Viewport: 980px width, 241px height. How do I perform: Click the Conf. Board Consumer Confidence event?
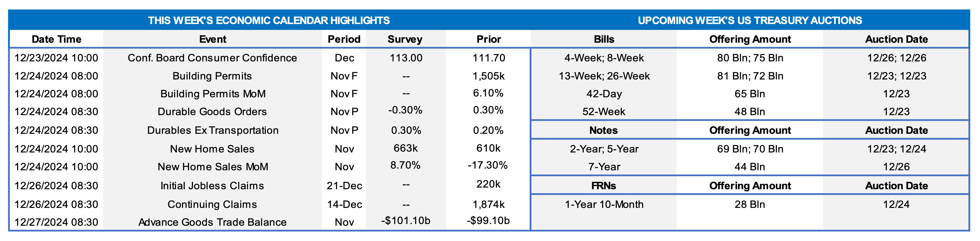click(x=212, y=58)
